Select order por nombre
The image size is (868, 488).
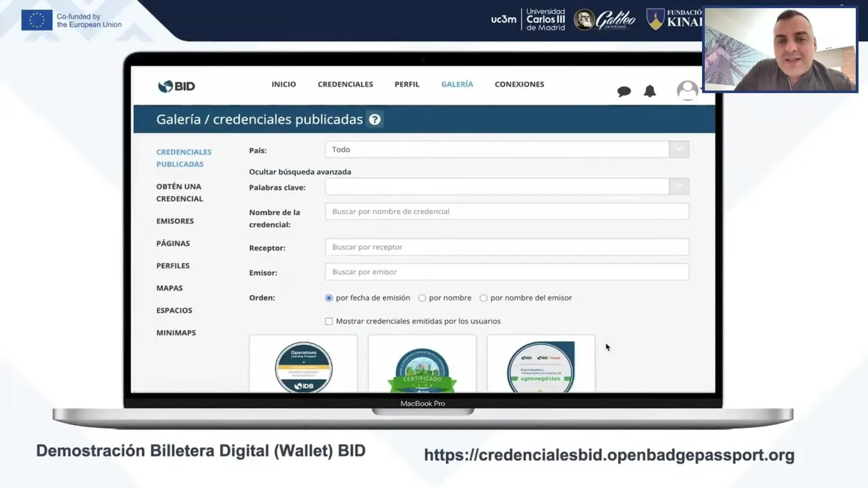[422, 298]
